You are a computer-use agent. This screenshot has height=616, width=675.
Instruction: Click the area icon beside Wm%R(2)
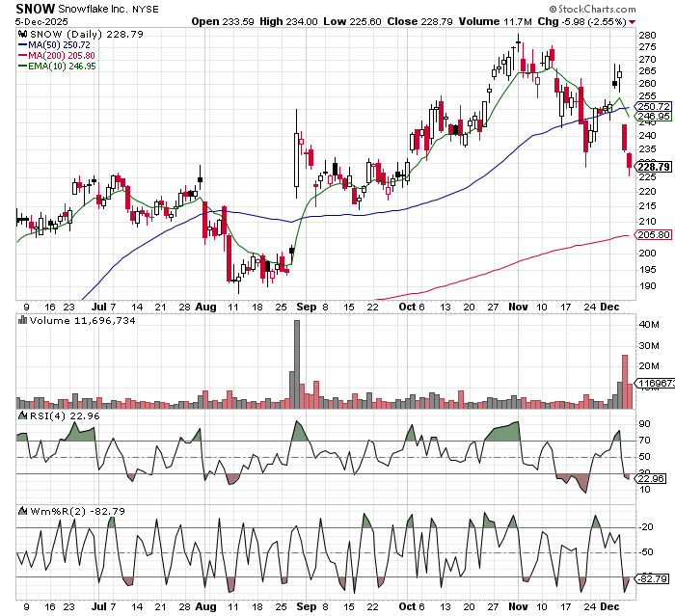[22, 511]
